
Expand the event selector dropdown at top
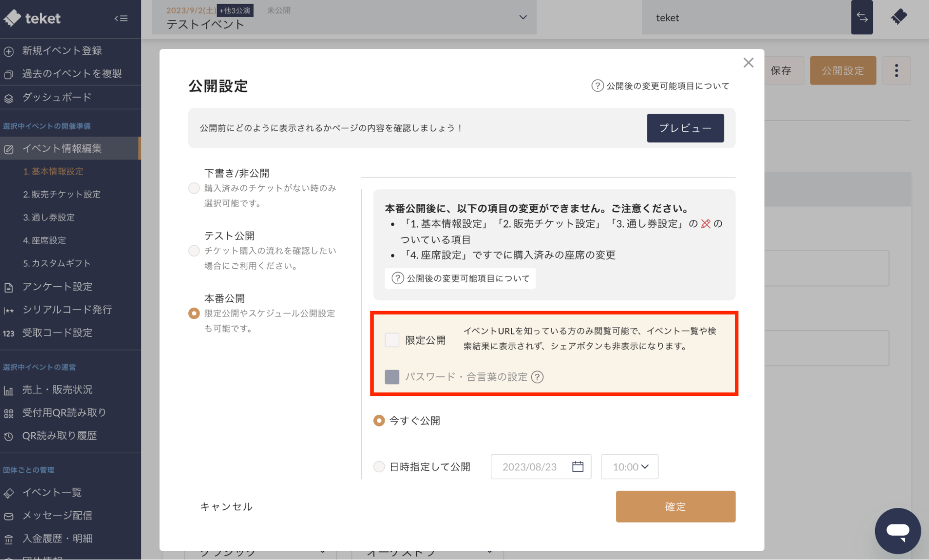pos(522,17)
